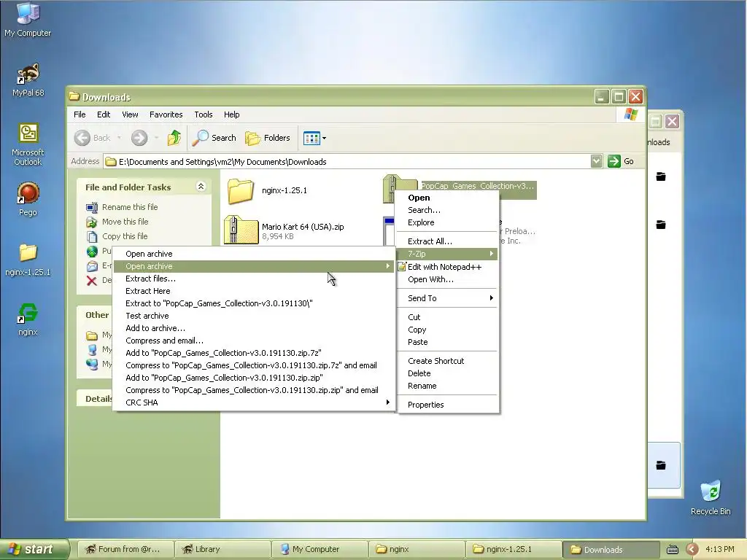The width and height of the screenshot is (747, 560).
Task: Choose Extract All... in context menu
Action: coord(447,241)
